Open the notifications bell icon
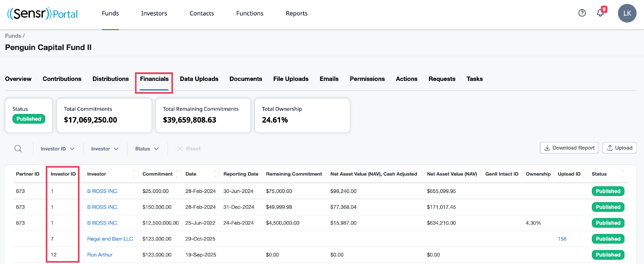644x264 pixels. (600, 13)
